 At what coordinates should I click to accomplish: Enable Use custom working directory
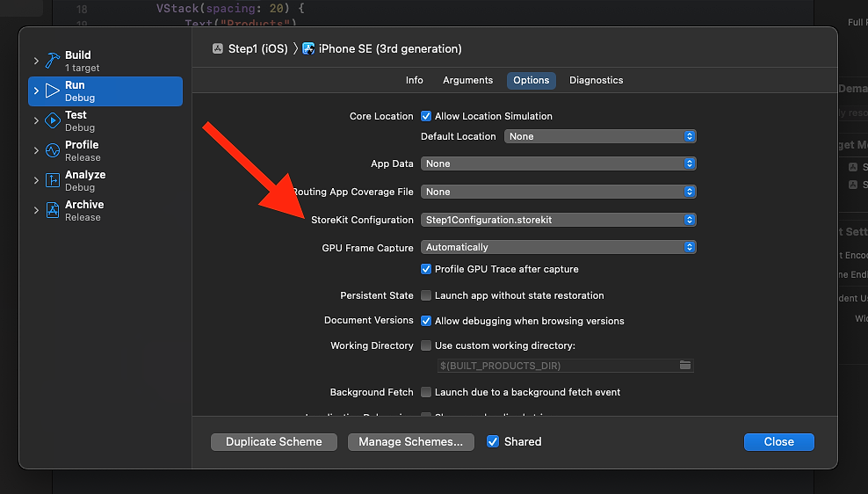pyautogui.click(x=426, y=345)
